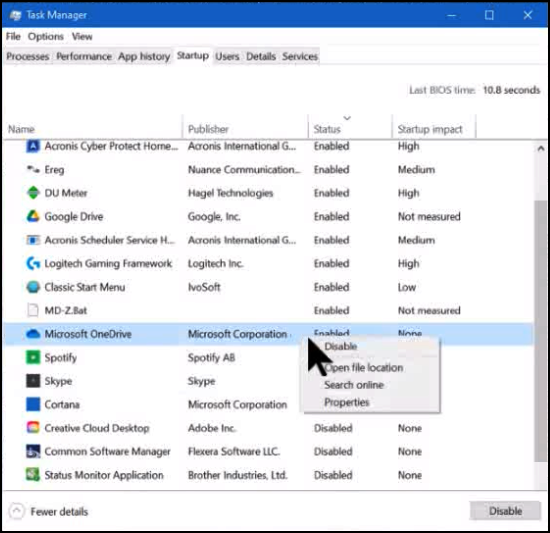Select the Acronis Cyber Protect Home row name
Image resolution: width=550 pixels, height=533 pixels.
111,146
